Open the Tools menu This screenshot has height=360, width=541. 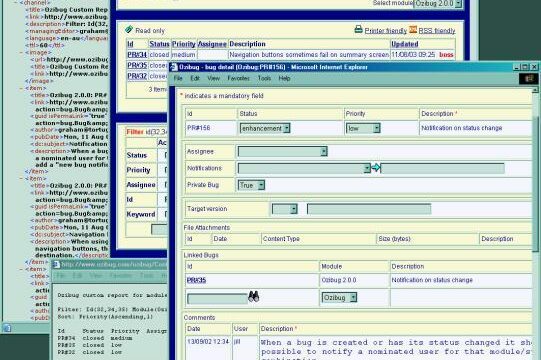(264, 78)
